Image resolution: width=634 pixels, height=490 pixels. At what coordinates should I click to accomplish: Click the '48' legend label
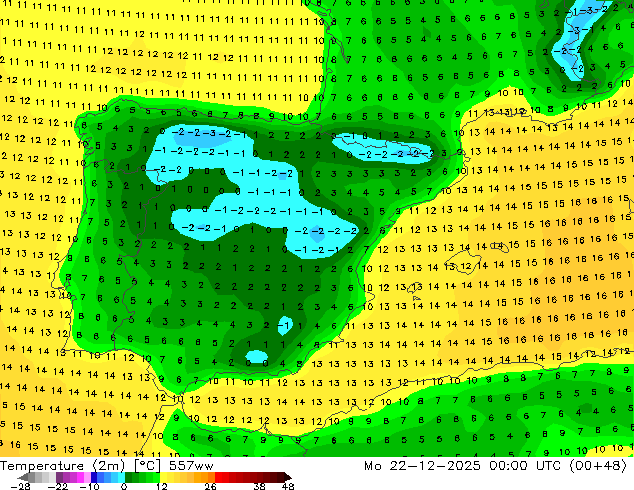pyautogui.click(x=288, y=486)
